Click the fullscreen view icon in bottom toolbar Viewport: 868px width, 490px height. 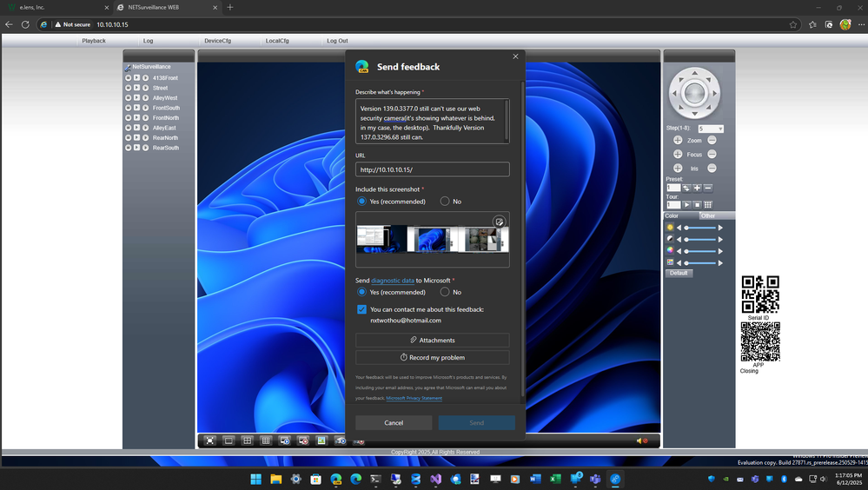(209, 440)
